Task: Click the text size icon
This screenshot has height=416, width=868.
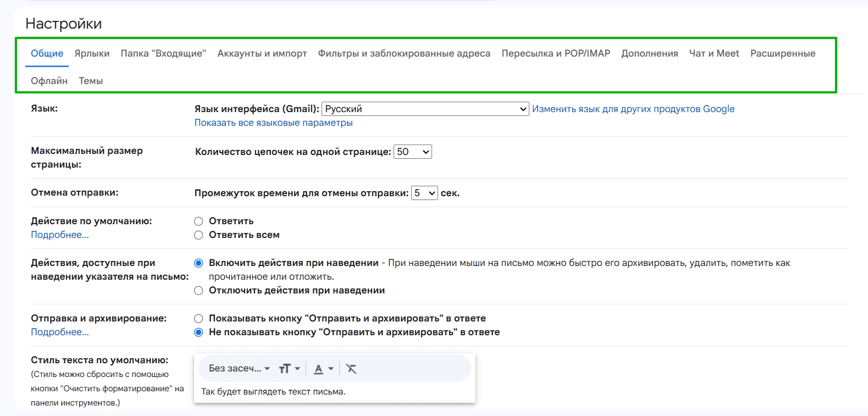Action: tap(289, 369)
